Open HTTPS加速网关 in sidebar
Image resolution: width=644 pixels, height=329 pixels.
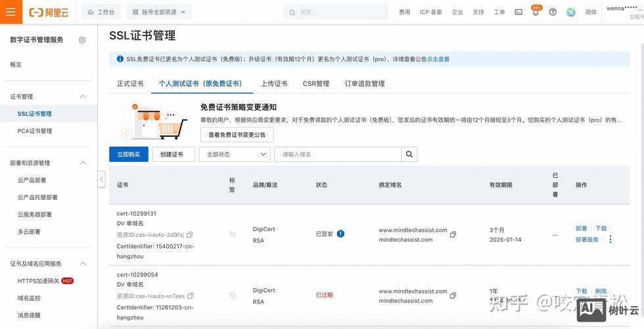[39, 281]
